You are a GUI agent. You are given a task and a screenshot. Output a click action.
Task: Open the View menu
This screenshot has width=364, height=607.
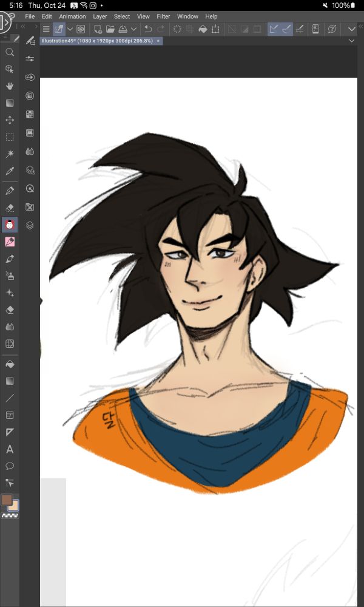coord(143,16)
